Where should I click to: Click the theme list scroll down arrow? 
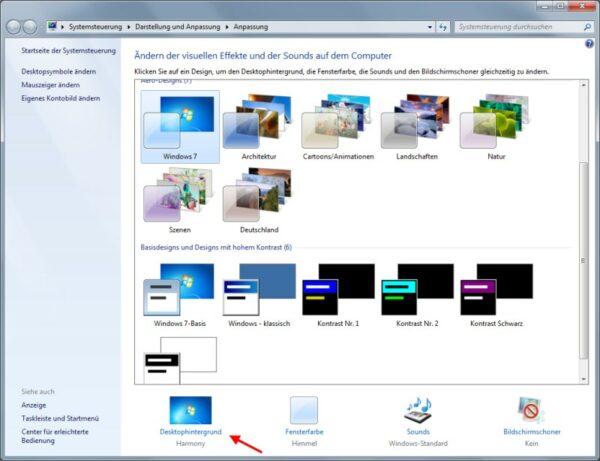pyautogui.click(x=584, y=379)
